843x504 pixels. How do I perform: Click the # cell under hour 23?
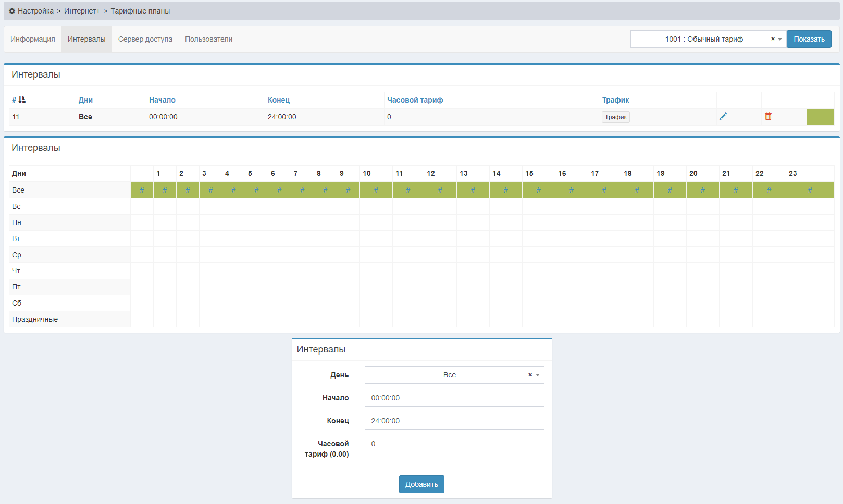click(x=810, y=190)
